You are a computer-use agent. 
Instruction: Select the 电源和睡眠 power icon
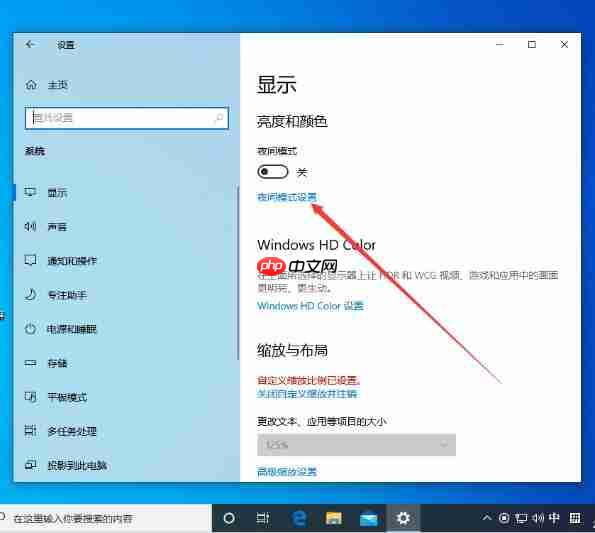(30, 329)
